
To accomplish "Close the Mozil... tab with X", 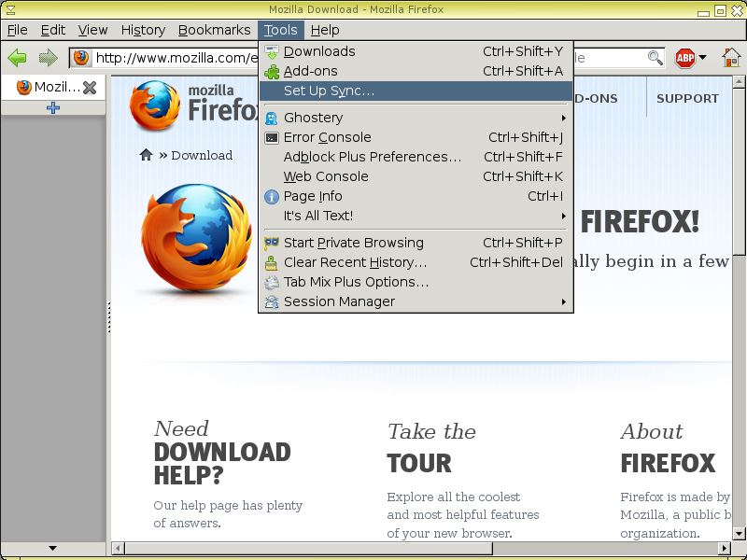I will tap(90, 87).
